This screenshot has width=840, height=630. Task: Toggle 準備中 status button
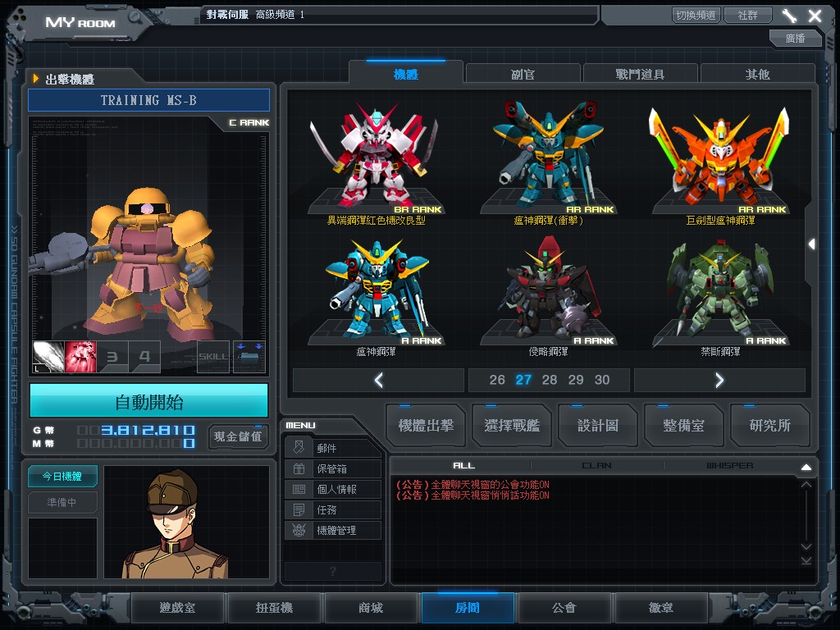click(x=62, y=503)
